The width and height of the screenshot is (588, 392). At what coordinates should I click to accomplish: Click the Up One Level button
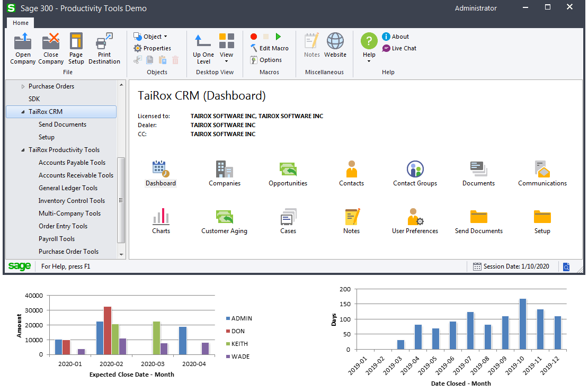203,49
